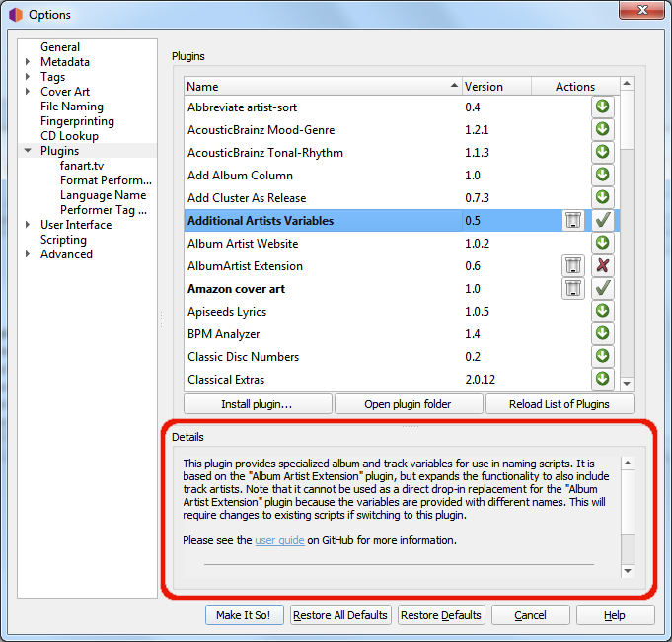The height and width of the screenshot is (642, 672).
Task: Collapse the Plugins tree section
Action: 28,151
